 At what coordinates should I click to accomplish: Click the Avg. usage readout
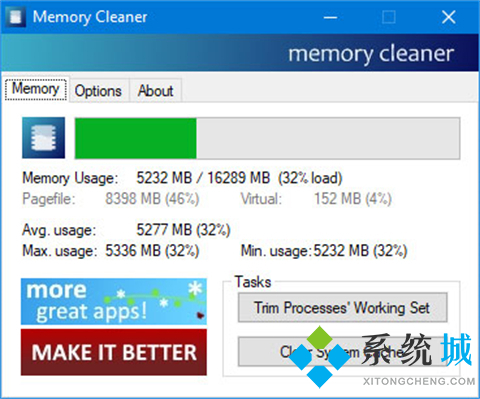click(183, 230)
